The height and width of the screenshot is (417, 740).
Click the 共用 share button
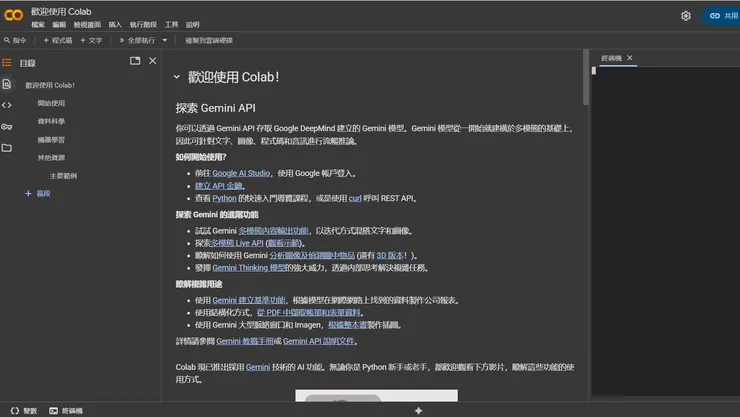[723, 16]
